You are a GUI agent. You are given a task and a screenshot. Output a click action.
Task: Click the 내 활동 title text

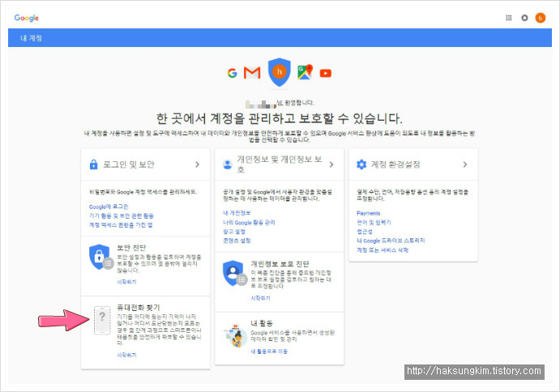[262, 323]
